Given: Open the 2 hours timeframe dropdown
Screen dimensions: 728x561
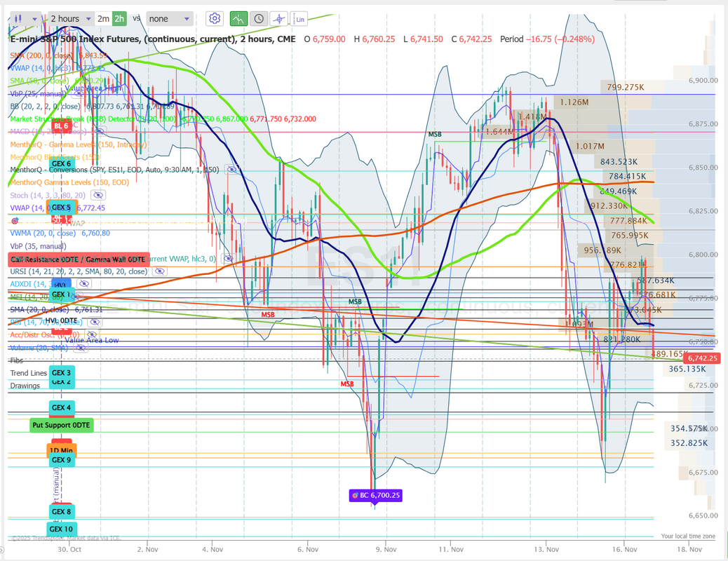Looking at the screenshot, I should coord(71,18).
